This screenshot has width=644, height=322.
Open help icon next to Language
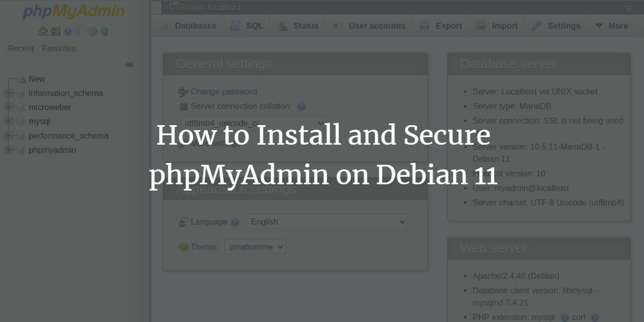coord(235,222)
